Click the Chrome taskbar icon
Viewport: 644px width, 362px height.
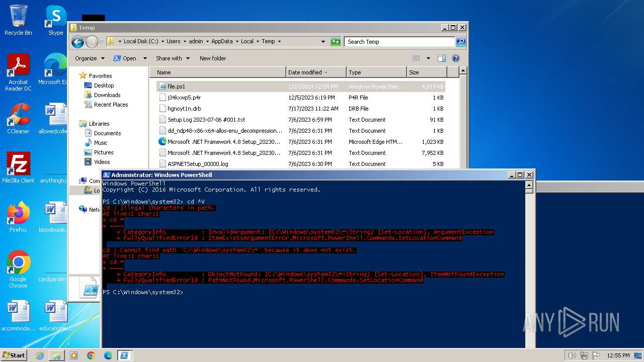[x=91, y=355]
